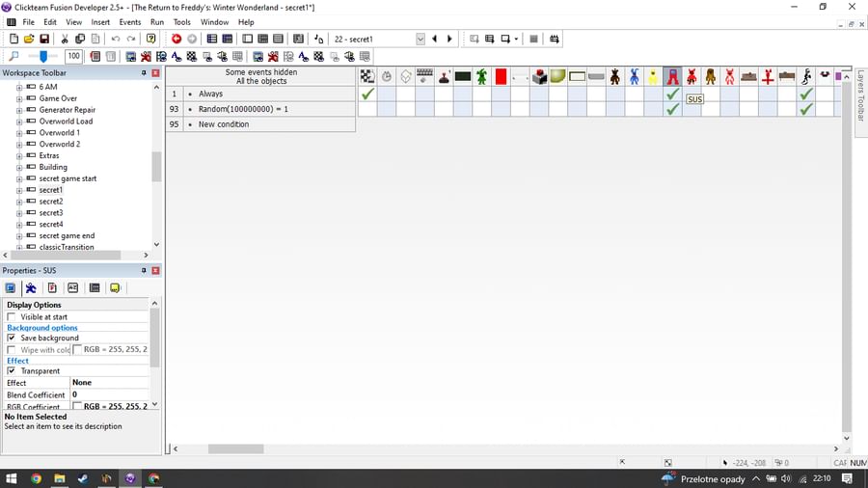Save the application with floppy disk icon
868x488 pixels.
click(44, 39)
